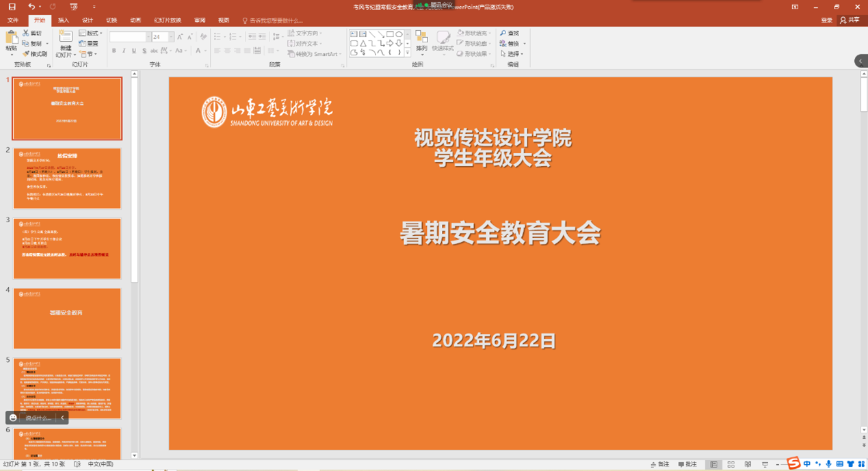The image size is (868, 471).
Task: Toggle bold formatting (B)
Action: click(114, 51)
